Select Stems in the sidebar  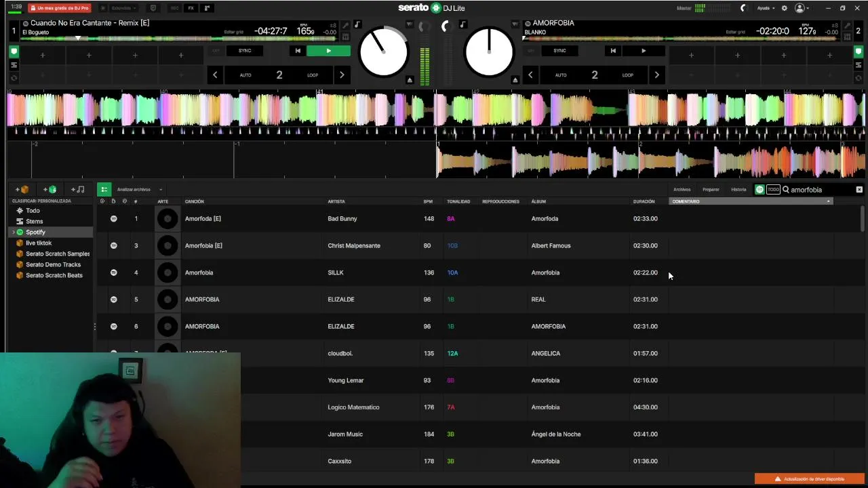[52, 222]
